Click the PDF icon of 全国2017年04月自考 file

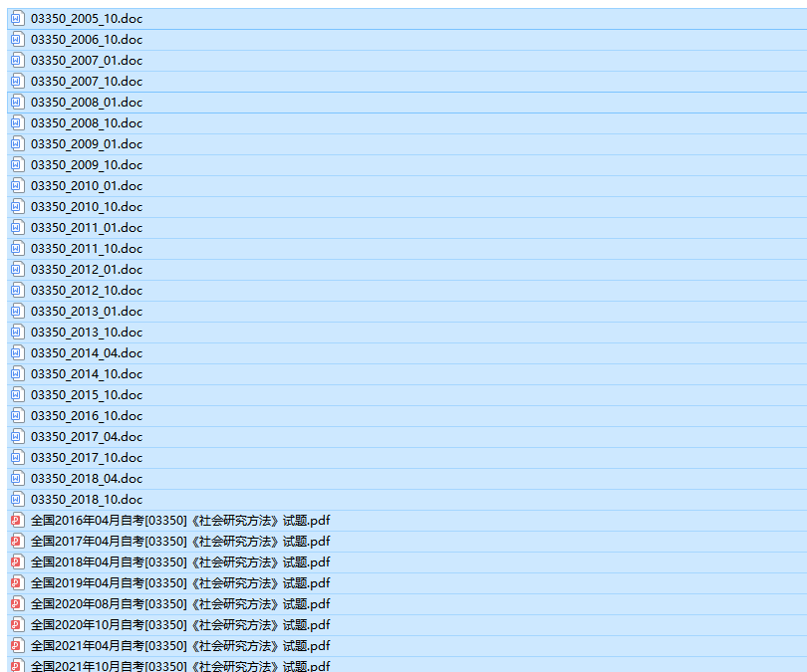coord(18,542)
